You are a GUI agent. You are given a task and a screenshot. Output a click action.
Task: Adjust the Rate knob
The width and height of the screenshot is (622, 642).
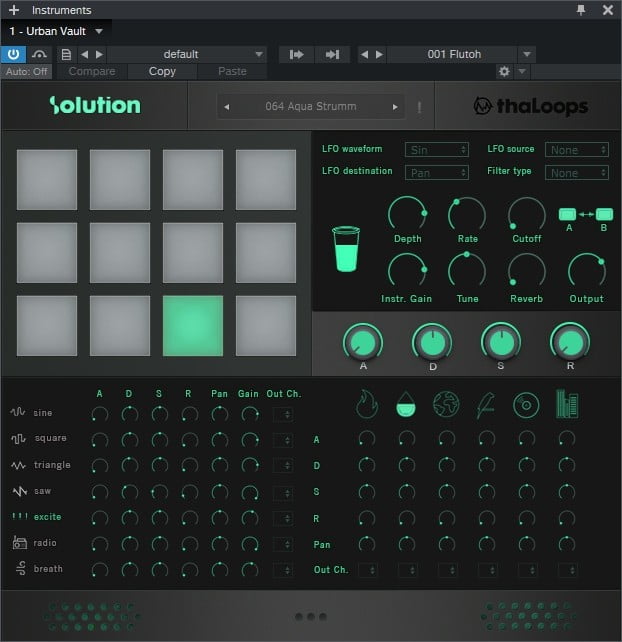[x=467, y=214]
